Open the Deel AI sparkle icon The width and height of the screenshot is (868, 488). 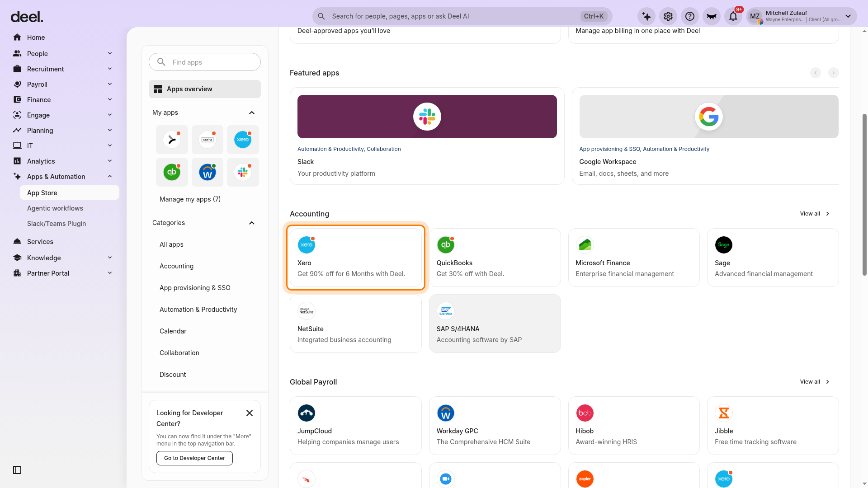click(646, 16)
